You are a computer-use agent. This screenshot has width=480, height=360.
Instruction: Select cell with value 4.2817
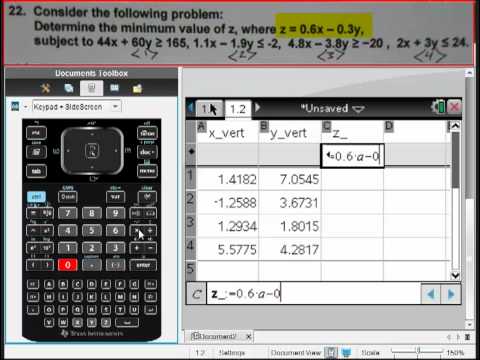[290, 249]
